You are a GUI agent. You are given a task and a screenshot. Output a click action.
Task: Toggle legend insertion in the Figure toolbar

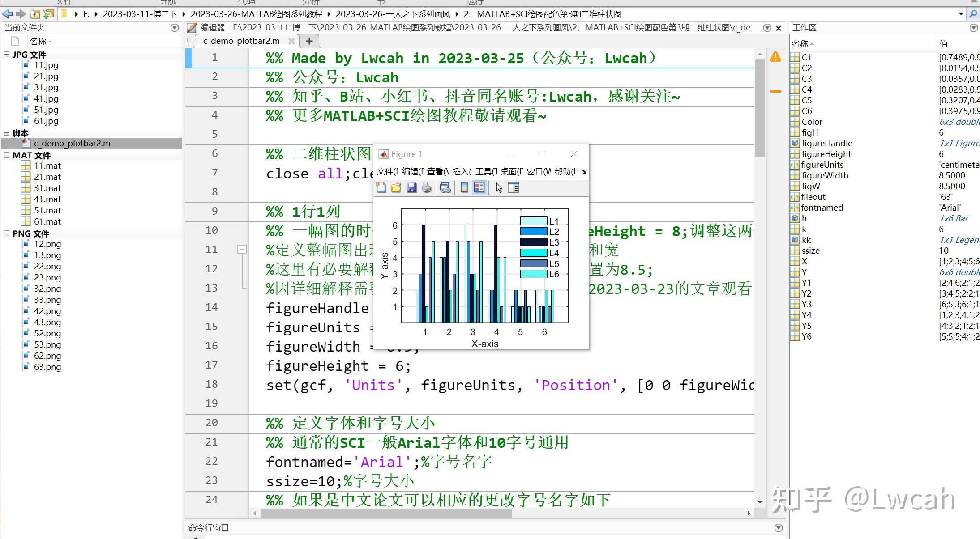click(x=479, y=187)
